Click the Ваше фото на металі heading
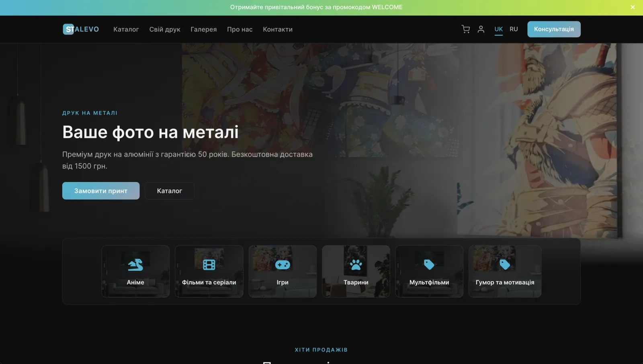Screen dimensions: 643x364 click(x=151, y=132)
